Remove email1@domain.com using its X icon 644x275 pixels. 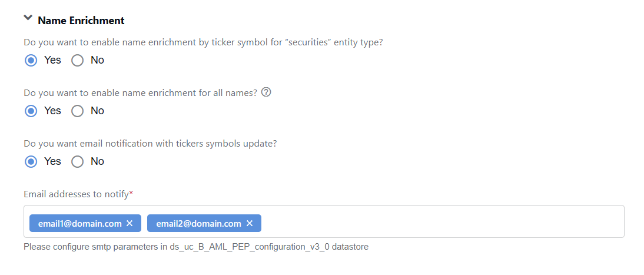tap(130, 224)
